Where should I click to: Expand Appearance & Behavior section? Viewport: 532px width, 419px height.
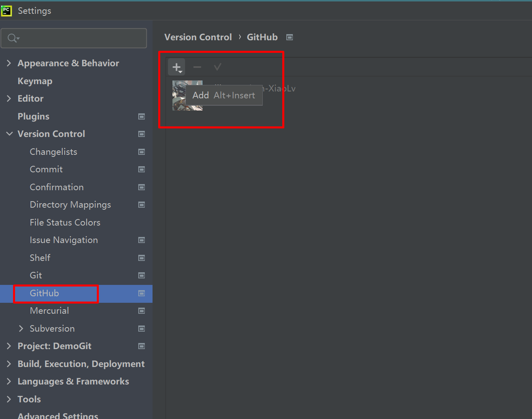click(x=9, y=63)
